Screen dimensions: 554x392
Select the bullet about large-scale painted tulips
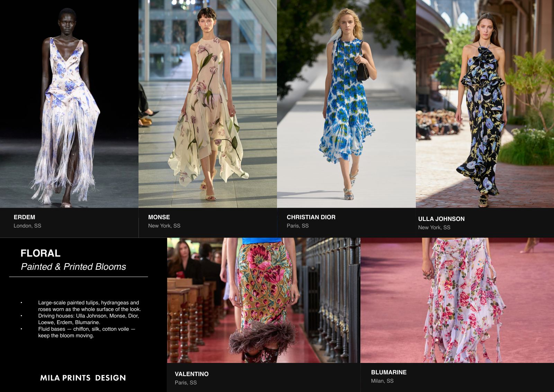pos(89,306)
